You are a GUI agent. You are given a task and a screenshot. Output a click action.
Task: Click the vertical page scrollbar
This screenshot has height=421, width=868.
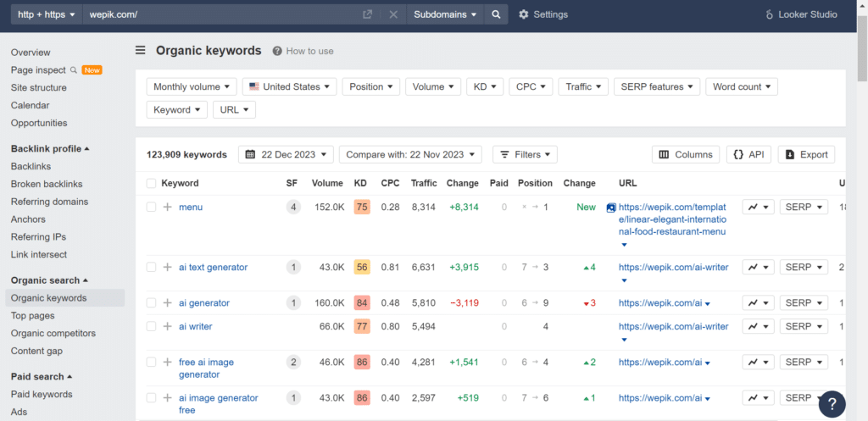pyautogui.click(x=862, y=48)
